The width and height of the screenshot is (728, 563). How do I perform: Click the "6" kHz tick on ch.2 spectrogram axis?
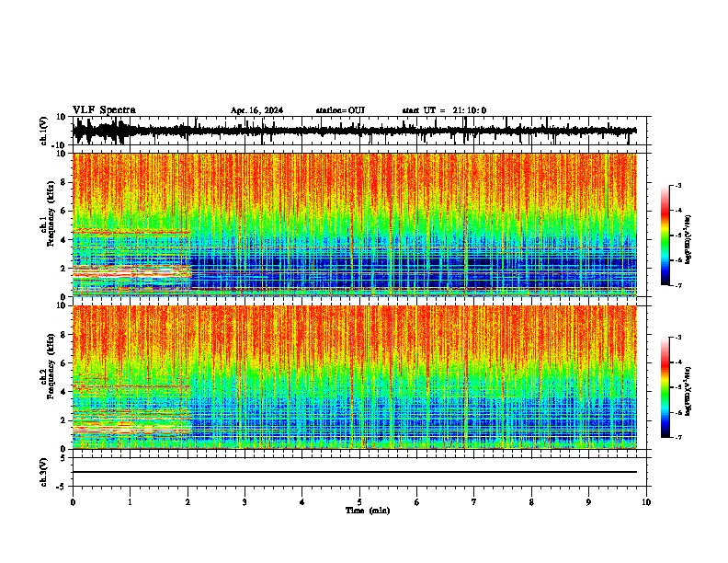pos(63,363)
